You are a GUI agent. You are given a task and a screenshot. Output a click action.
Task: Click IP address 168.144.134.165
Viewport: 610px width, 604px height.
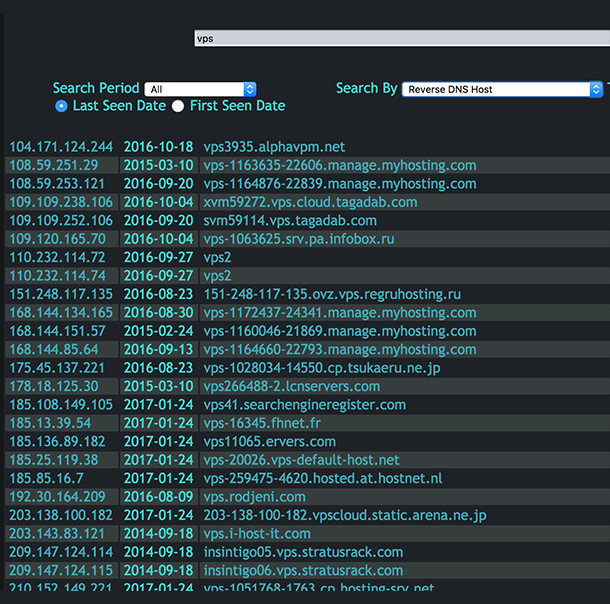click(x=61, y=313)
